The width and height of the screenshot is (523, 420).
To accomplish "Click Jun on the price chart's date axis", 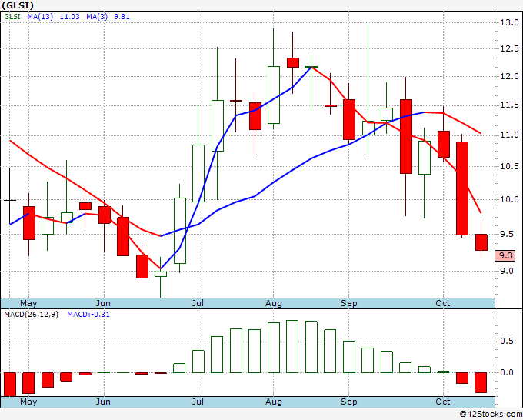I will [x=103, y=304].
